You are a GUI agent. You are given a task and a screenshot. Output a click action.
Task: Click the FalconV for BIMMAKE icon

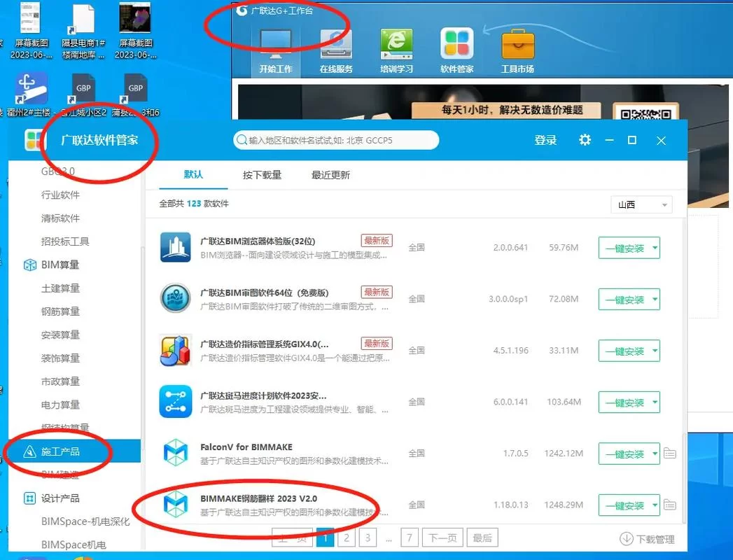(176, 452)
